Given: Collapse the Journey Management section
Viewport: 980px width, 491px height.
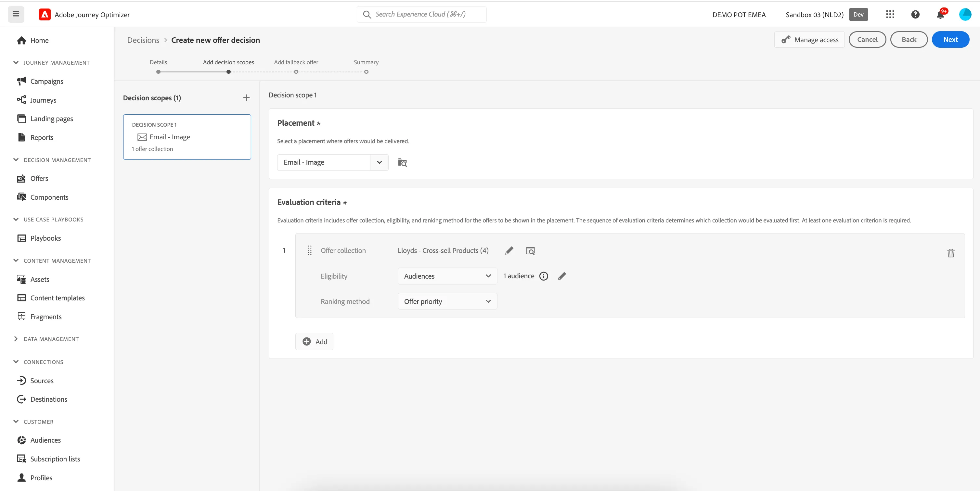Looking at the screenshot, I should (x=16, y=62).
